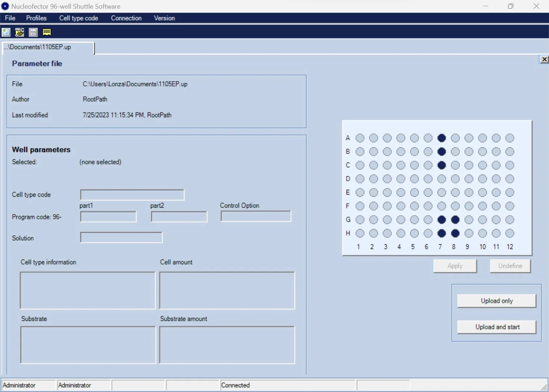Click the file path C:\Users\Lonza\Documents\1105EP.up
Image resolution: width=549 pixels, height=392 pixels.
pyautogui.click(x=135, y=84)
